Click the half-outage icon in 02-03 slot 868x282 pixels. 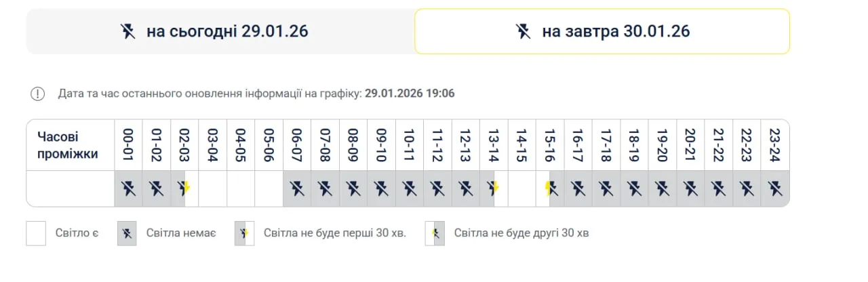184,188
